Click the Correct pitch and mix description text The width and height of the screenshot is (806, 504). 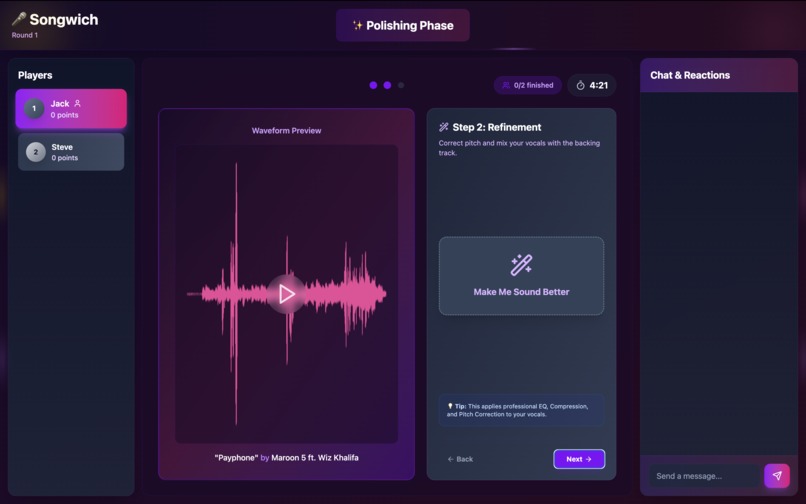click(x=519, y=148)
